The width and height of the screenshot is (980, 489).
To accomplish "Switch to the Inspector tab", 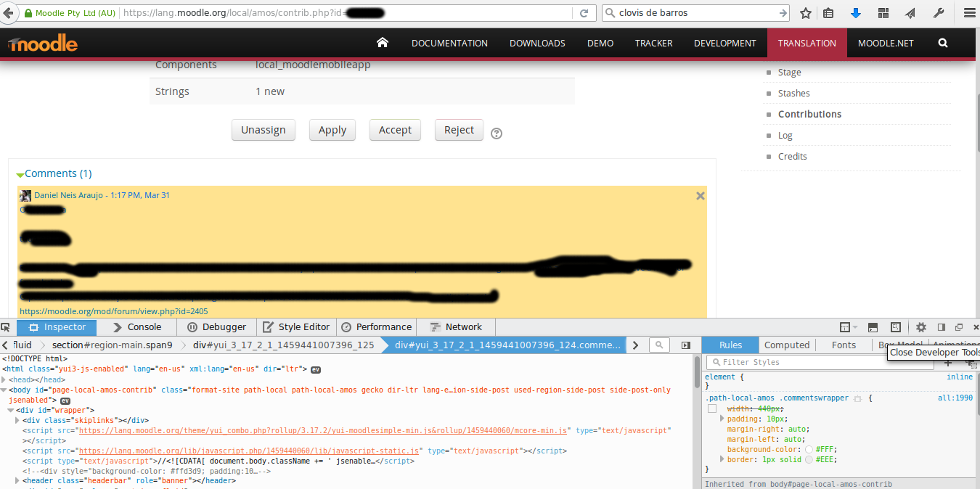I will click(x=57, y=327).
